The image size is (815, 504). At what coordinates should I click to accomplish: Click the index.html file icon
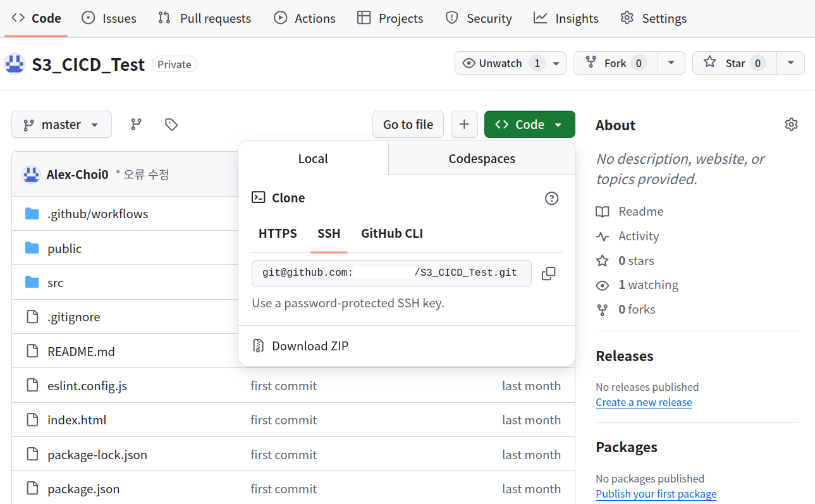coord(32,420)
